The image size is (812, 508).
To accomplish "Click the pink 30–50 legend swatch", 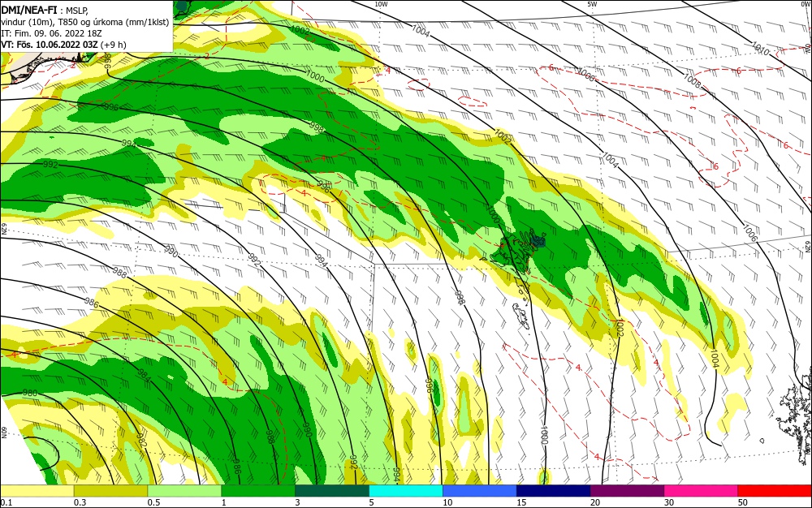I will (702, 491).
